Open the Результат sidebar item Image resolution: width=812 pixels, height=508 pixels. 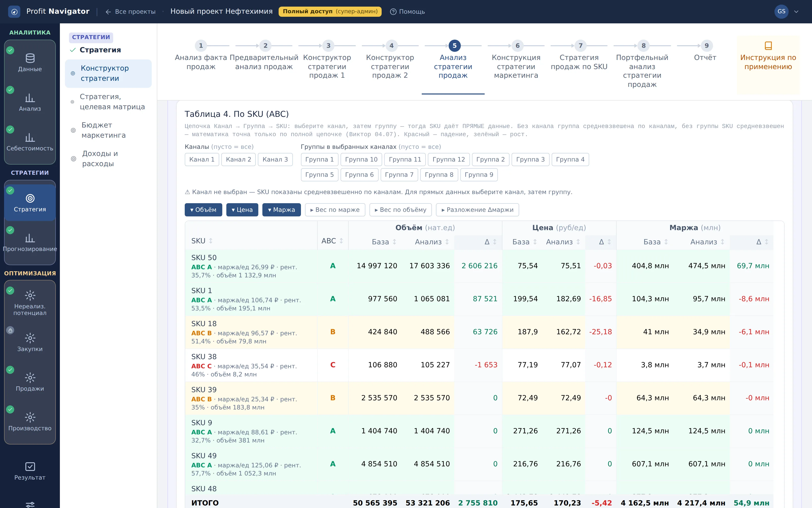[30, 471]
